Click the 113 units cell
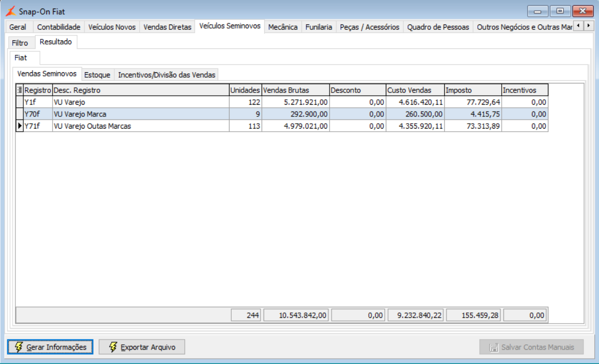 point(245,125)
